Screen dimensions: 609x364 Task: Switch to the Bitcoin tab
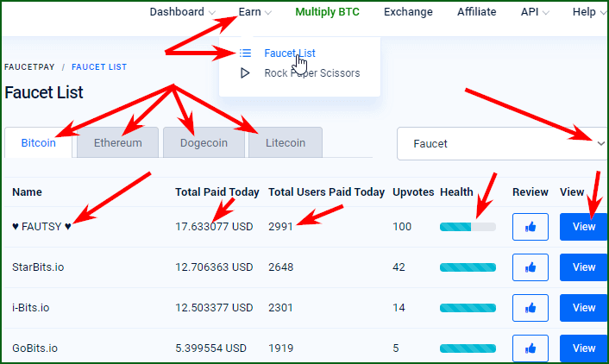tap(39, 142)
